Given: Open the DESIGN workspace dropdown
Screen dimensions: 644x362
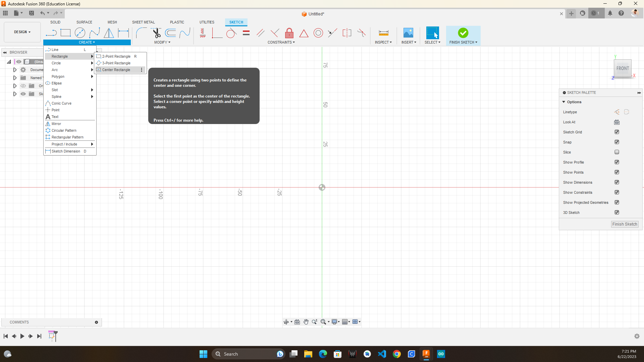Looking at the screenshot, I should pos(22,32).
